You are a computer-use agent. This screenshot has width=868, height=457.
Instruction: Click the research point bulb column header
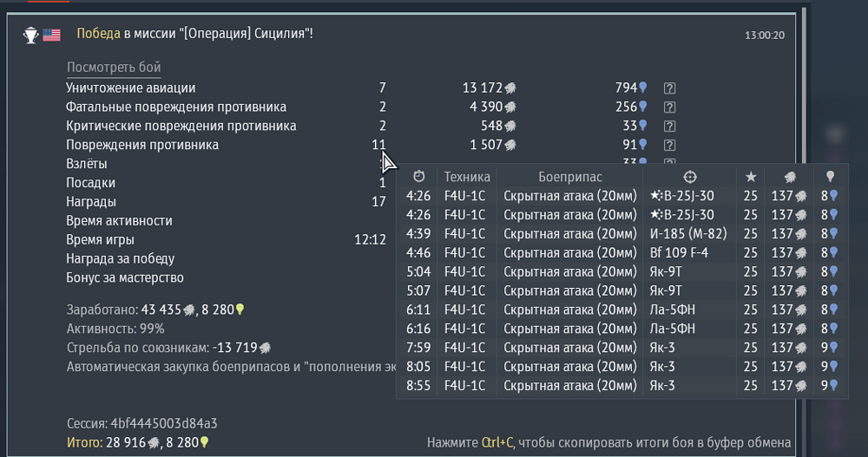pos(830,177)
